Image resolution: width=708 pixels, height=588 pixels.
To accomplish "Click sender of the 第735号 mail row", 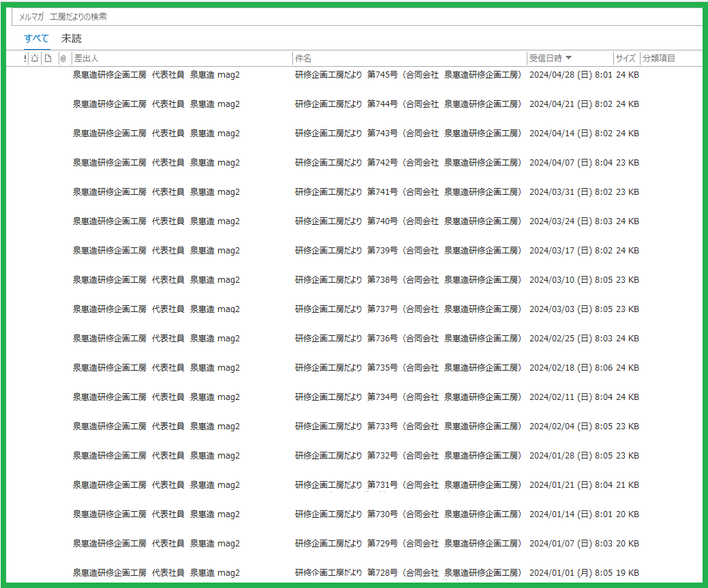I will [156, 368].
